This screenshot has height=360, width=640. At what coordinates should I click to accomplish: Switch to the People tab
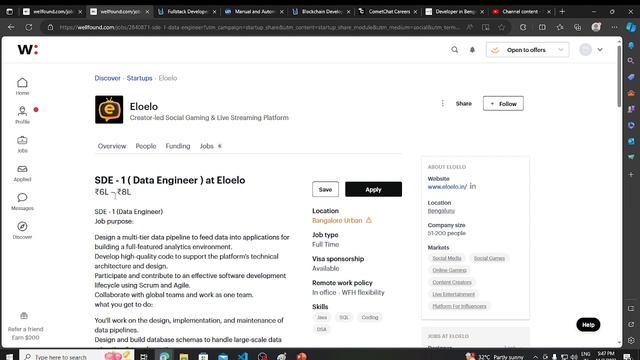tap(146, 146)
